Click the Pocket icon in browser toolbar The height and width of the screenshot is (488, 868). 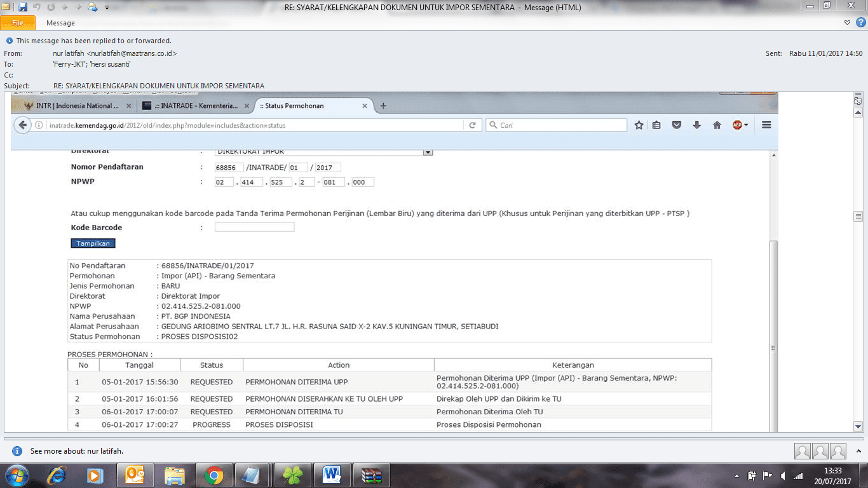tap(677, 125)
